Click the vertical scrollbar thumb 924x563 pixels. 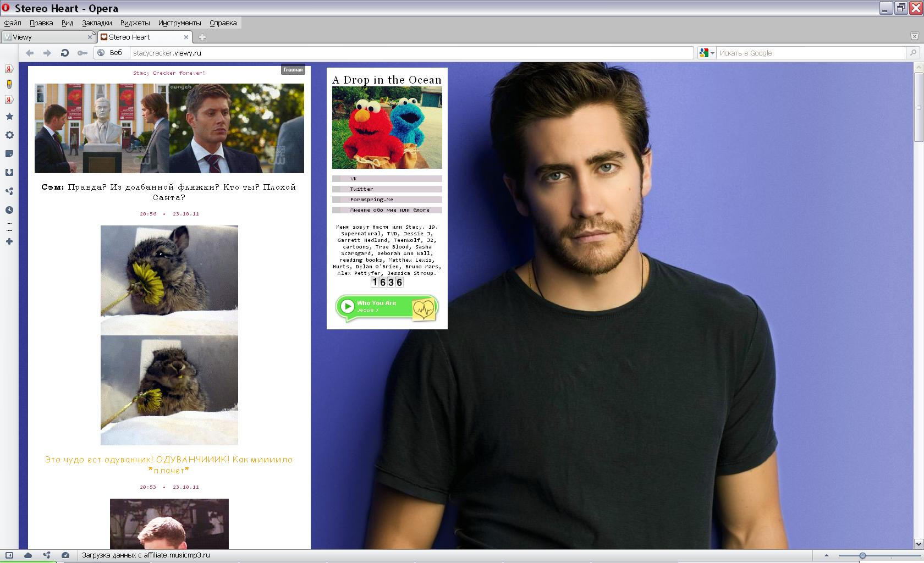pos(919,106)
